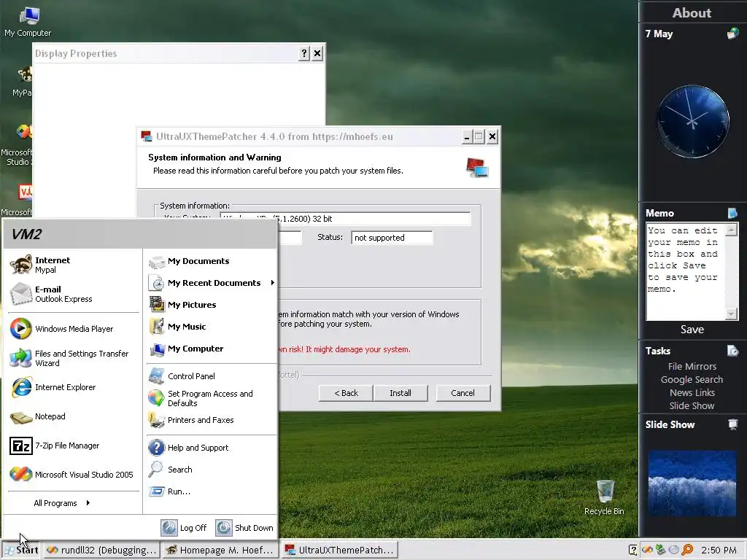Screen dimensions: 747x560
Task: Start Files and Settings Transfer Wizard
Action: pos(74,358)
